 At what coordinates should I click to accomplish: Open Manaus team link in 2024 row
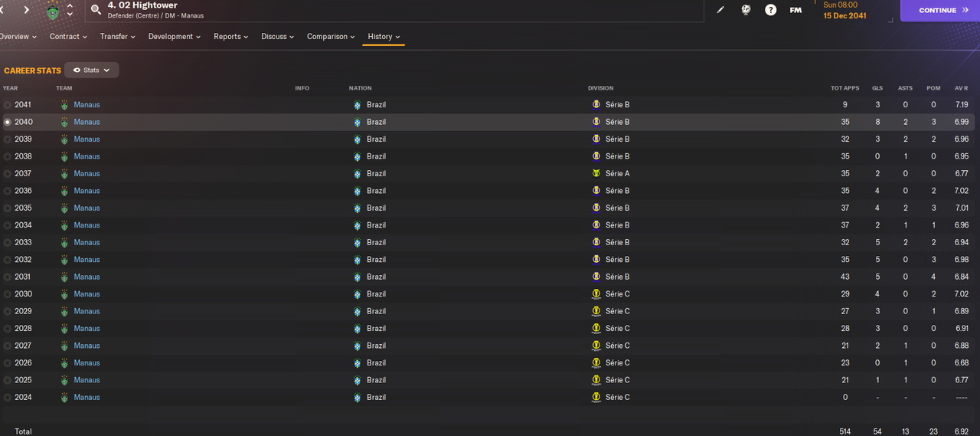click(x=87, y=398)
